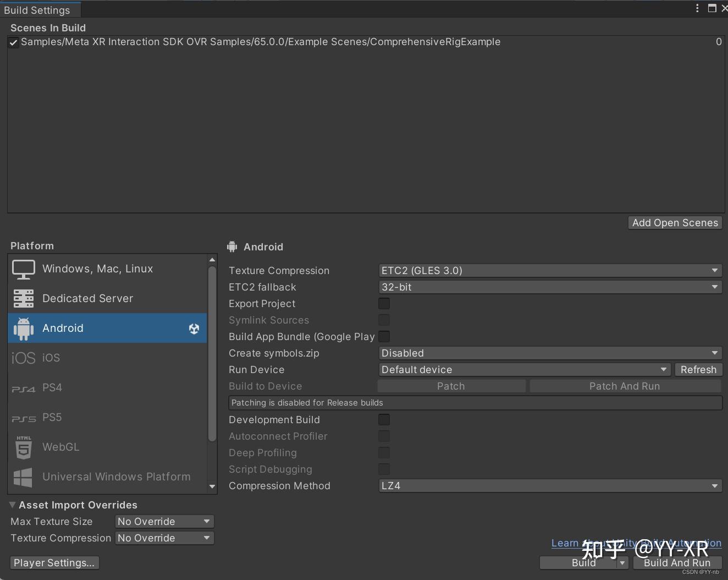
Task: Select the Windows, Mac, Linux platform icon
Action: [x=23, y=269]
